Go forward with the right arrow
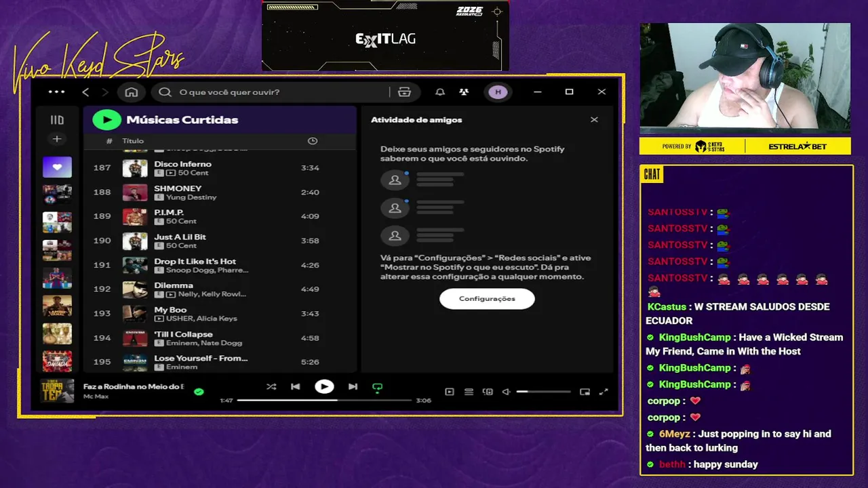 coord(104,92)
